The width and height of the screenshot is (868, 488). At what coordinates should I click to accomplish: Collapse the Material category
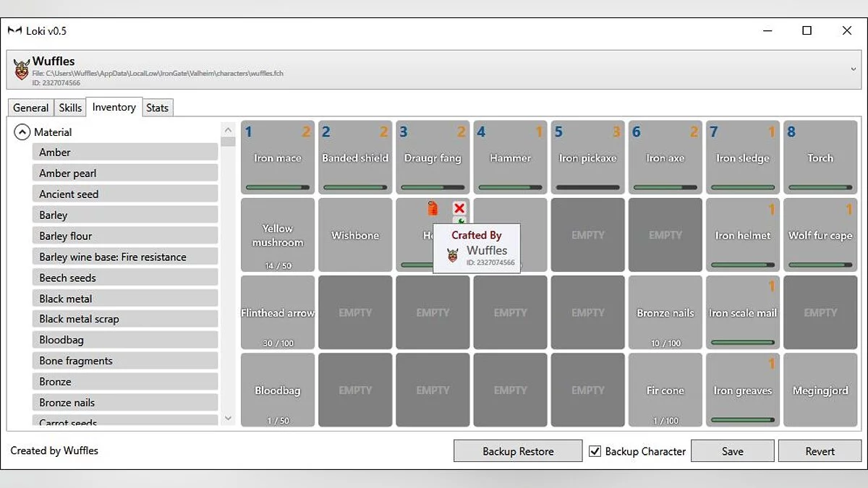click(22, 132)
